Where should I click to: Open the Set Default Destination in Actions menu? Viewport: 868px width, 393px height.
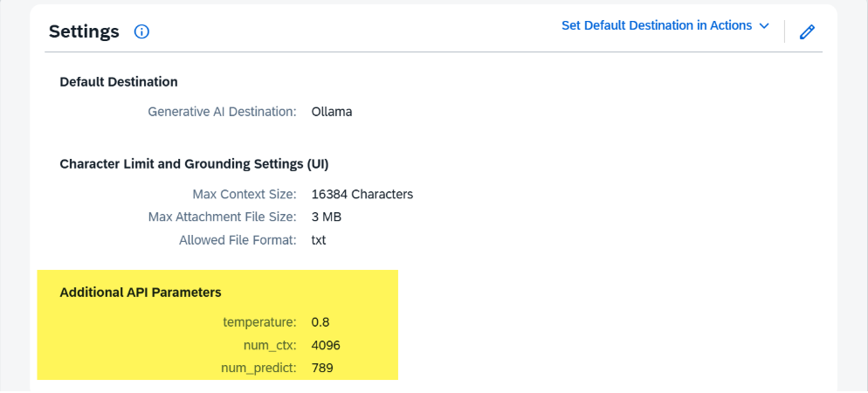click(656, 26)
